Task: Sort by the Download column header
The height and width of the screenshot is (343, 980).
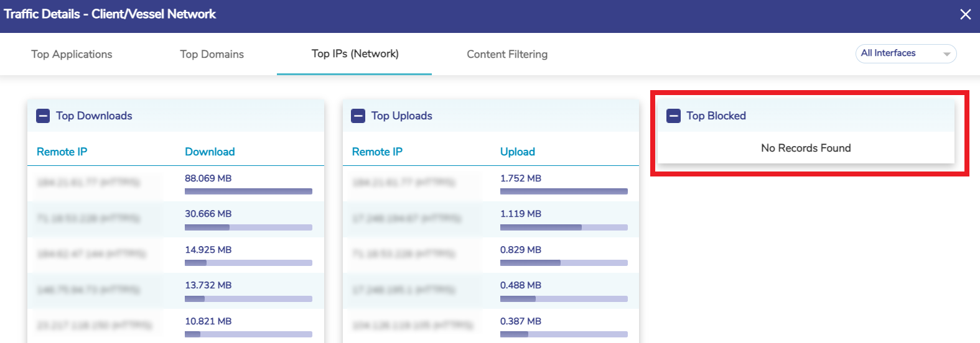Action: [x=210, y=152]
